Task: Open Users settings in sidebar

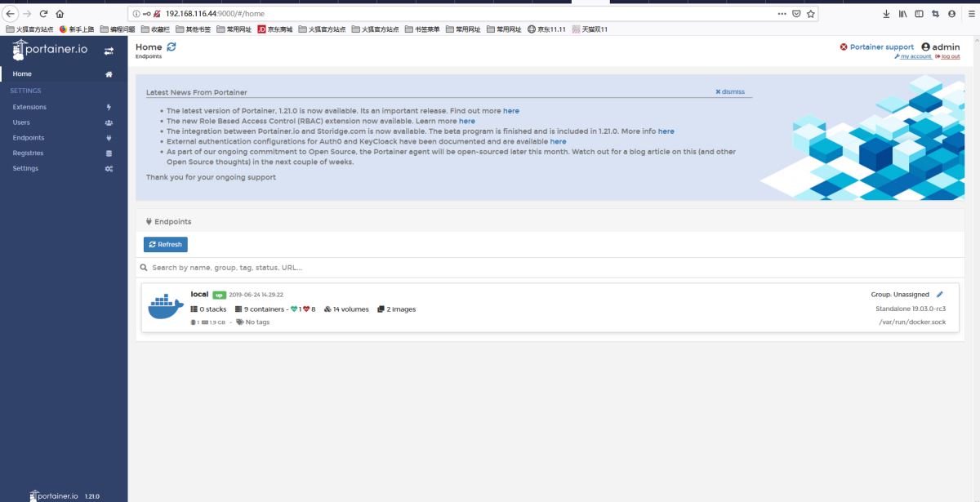Action: (21, 122)
